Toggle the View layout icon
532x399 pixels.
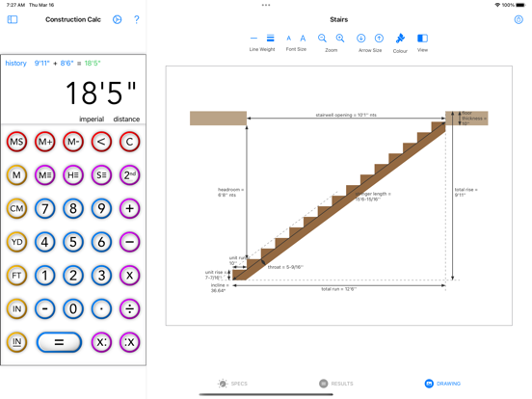pyautogui.click(x=422, y=38)
